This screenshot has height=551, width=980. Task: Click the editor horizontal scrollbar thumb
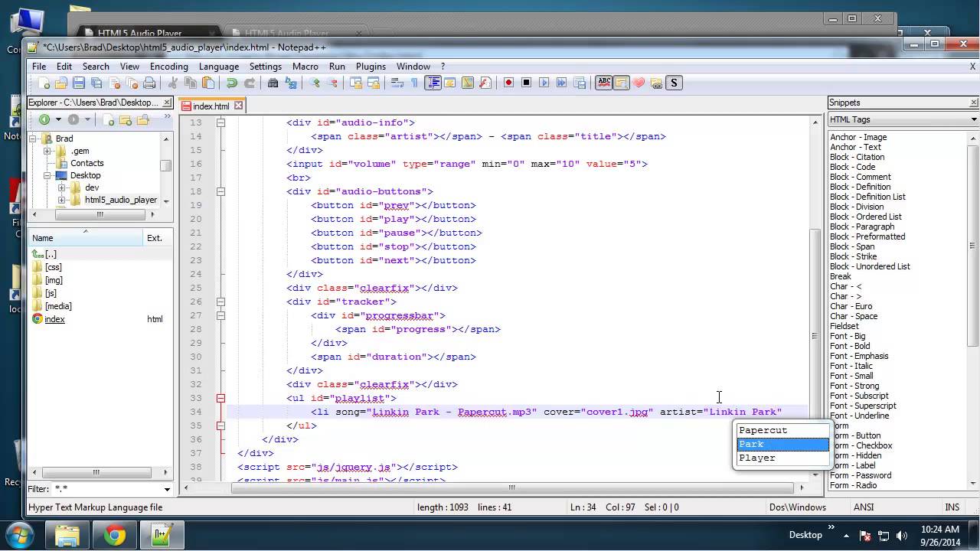pos(512,487)
